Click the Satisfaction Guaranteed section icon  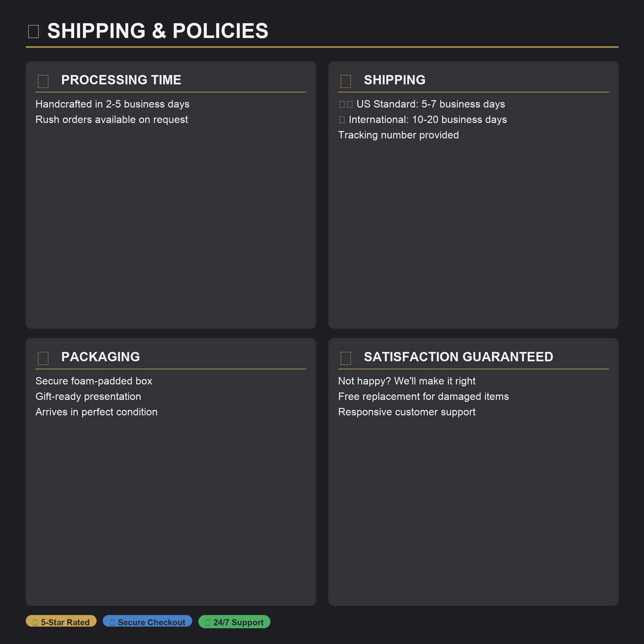click(x=346, y=358)
